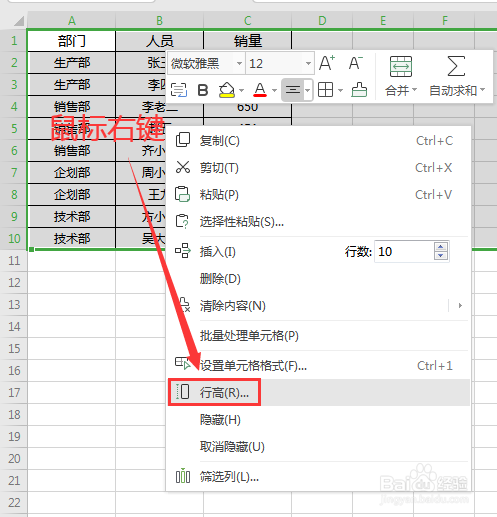The width and height of the screenshot is (497, 517).
Task: Click the insert rows icon beside 插入
Action: (183, 251)
